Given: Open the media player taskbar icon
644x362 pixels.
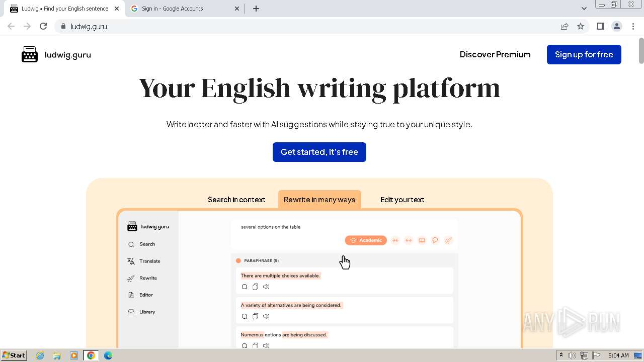Looking at the screenshot, I should (x=74, y=355).
